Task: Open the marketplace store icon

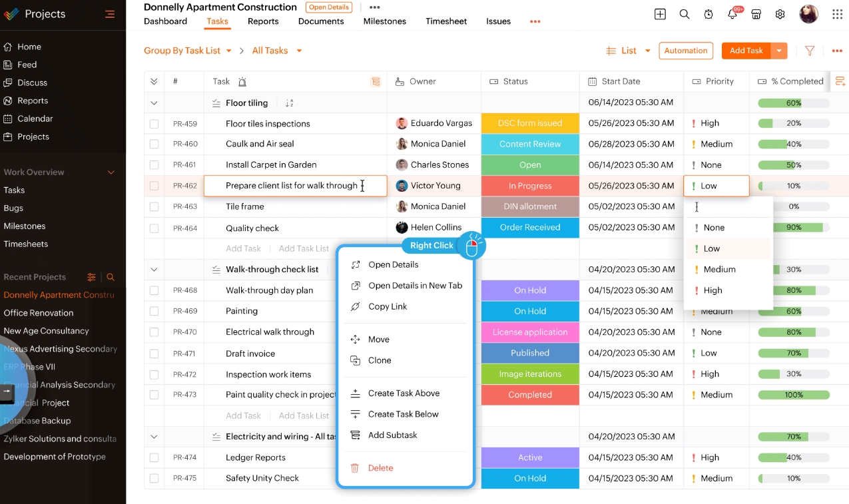Action: (756, 13)
